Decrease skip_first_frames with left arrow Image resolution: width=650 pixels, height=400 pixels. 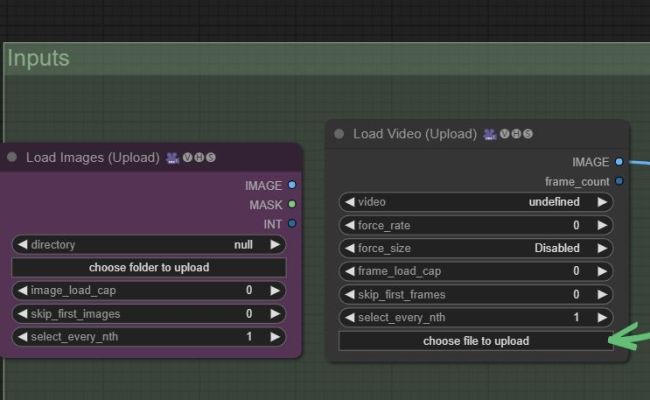pyautogui.click(x=350, y=294)
